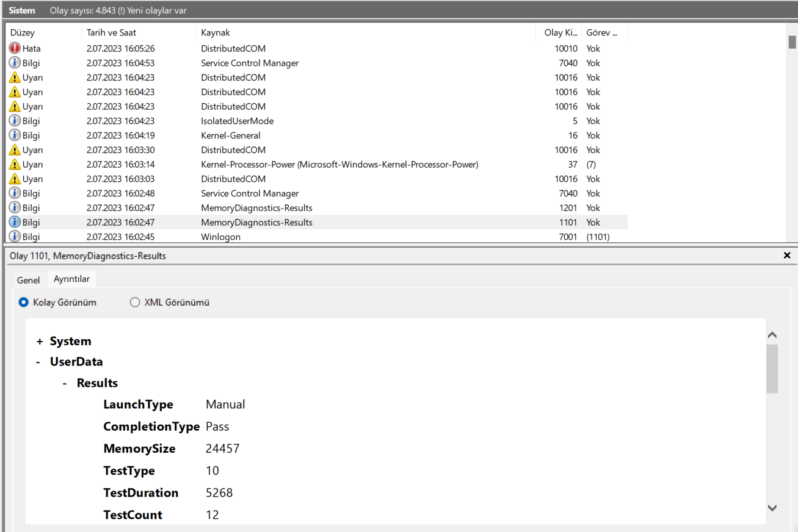Close the Olay 1101 details pane

[x=787, y=256]
